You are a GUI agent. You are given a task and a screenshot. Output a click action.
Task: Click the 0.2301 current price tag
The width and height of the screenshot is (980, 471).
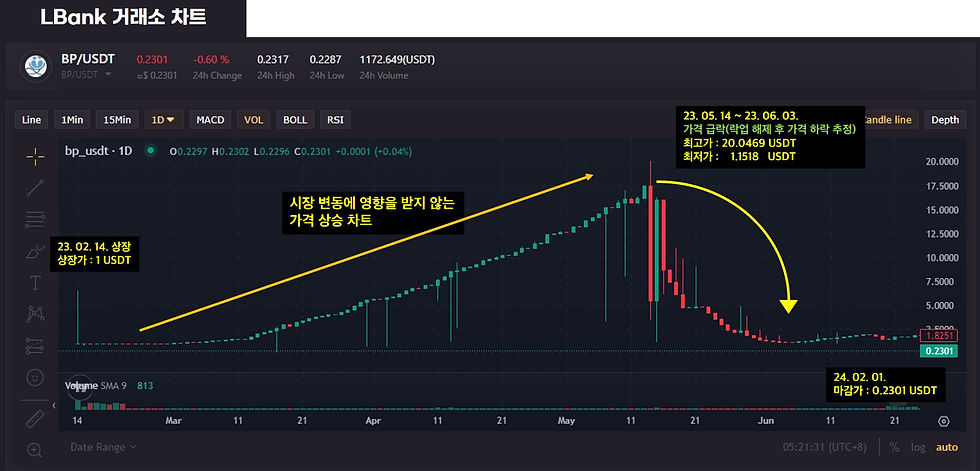tap(939, 351)
